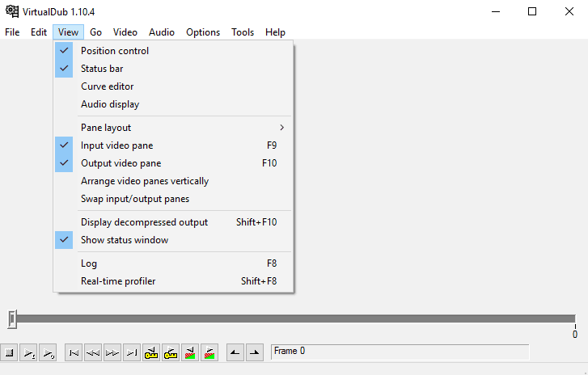Viewport: 588px width, 375px height.
Task: Open the Audio menu
Action: [162, 32]
